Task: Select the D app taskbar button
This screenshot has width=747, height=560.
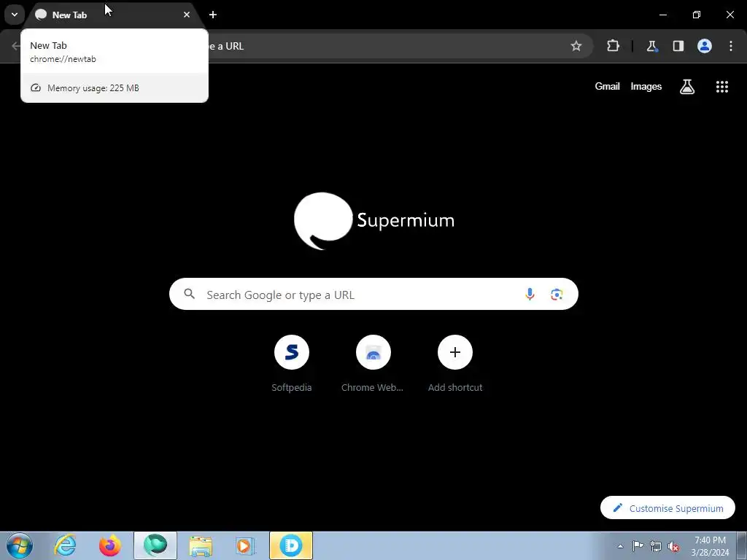Action: [x=291, y=545]
